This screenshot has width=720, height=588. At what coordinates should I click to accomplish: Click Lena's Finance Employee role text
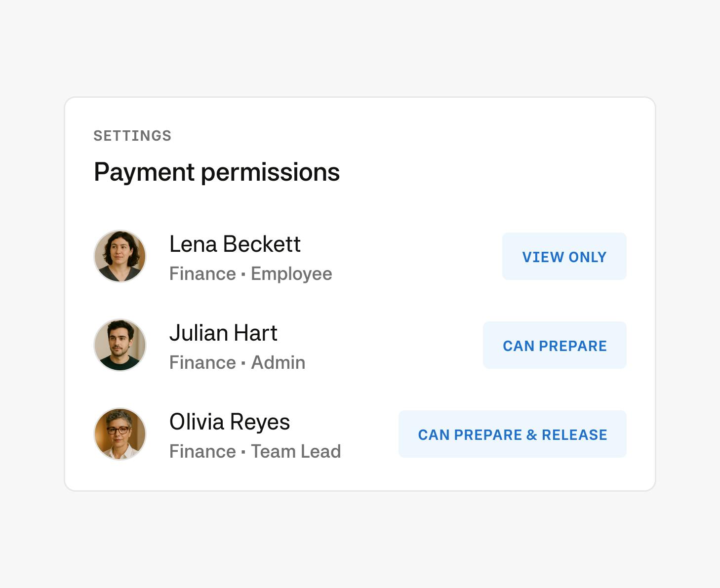(250, 274)
